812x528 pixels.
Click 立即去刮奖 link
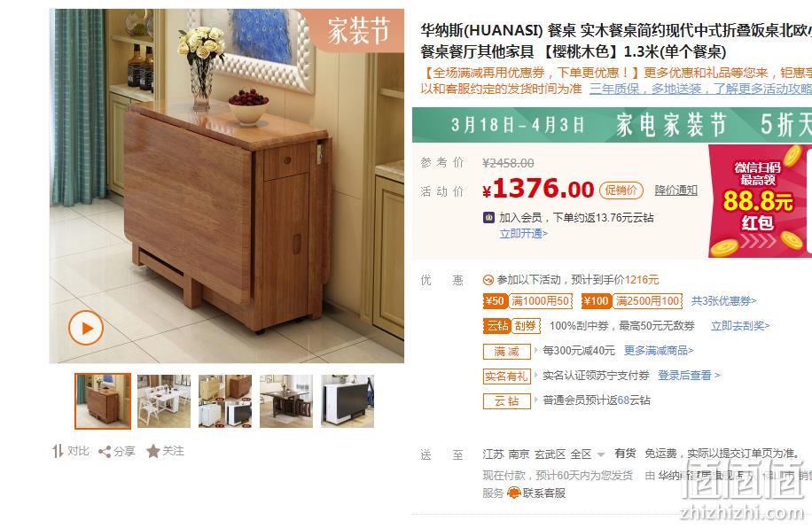click(740, 326)
